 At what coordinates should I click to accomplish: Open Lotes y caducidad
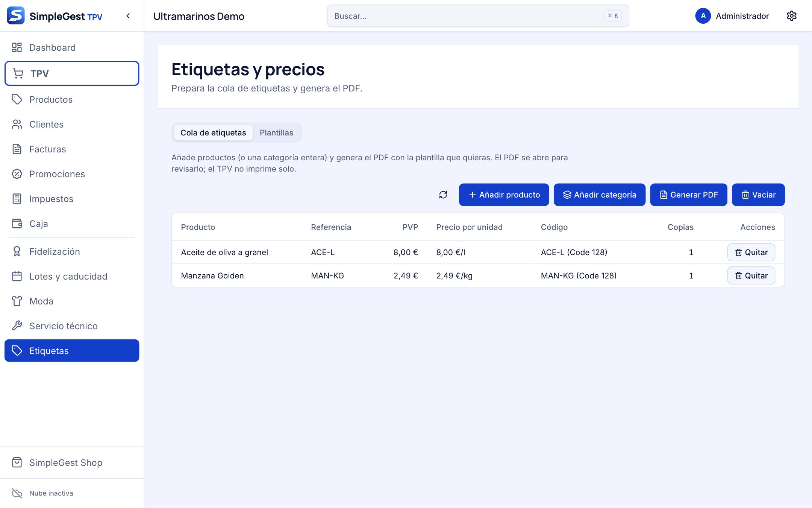(72, 276)
